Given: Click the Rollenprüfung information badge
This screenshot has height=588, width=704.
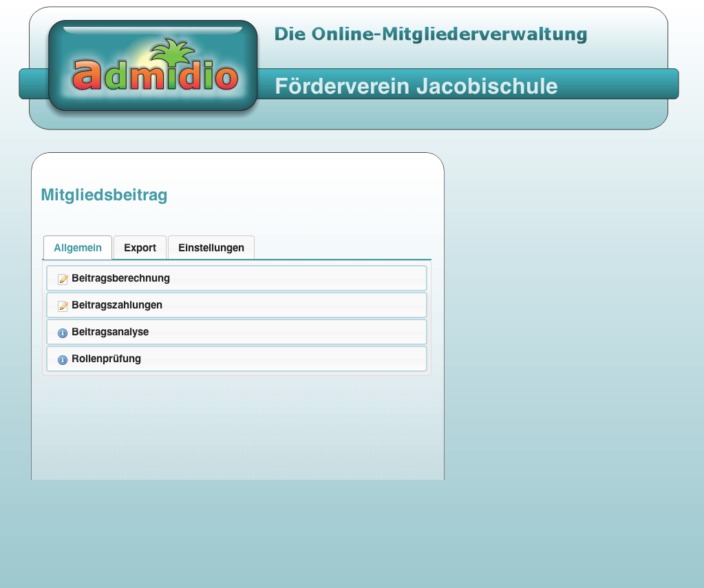Looking at the screenshot, I should [x=63, y=359].
